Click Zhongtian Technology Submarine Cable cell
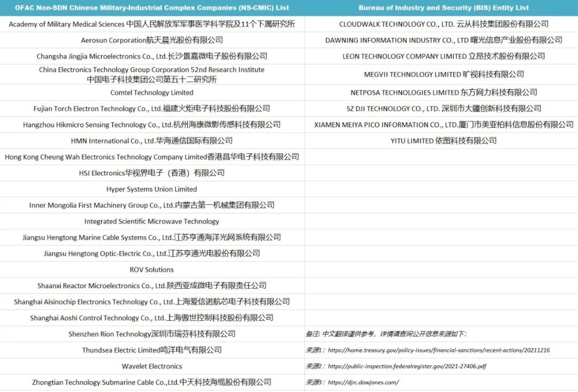578x392 pixels. coord(152,382)
